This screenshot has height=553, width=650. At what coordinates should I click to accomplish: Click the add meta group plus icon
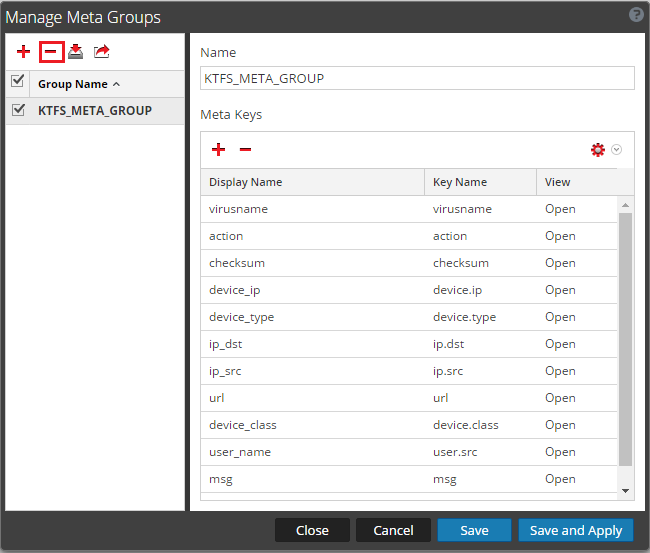24,51
